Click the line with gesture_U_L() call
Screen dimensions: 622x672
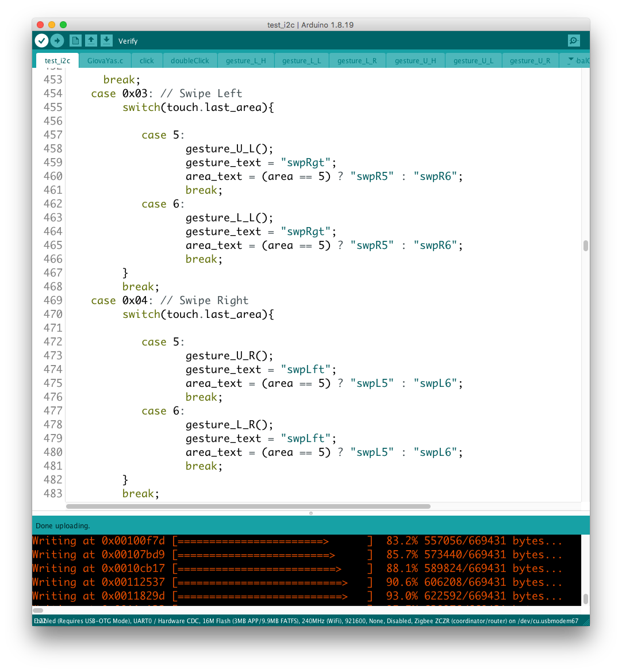229,149
